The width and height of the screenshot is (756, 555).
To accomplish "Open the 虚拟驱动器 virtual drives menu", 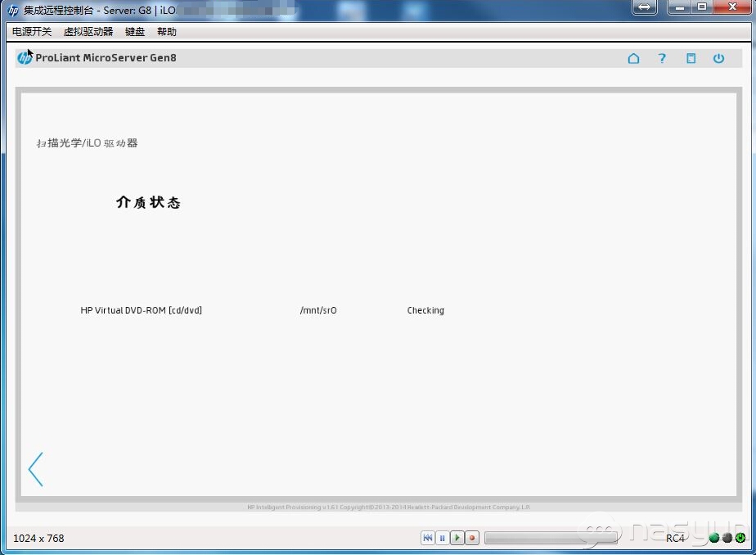I will point(88,32).
